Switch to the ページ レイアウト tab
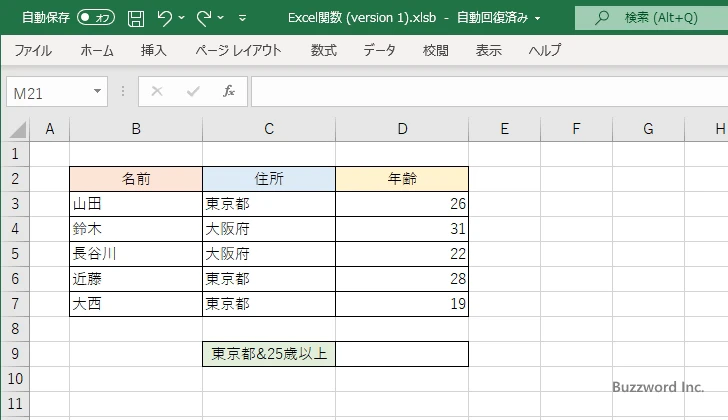This screenshot has width=728, height=420. [238, 50]
